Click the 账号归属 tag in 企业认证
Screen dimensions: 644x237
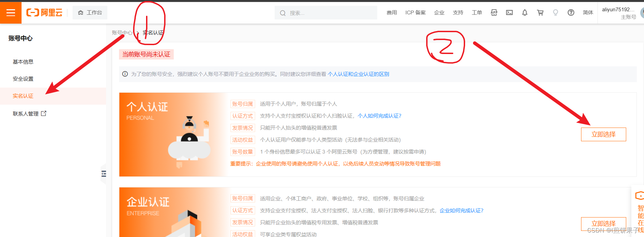(x=242, y=199)
